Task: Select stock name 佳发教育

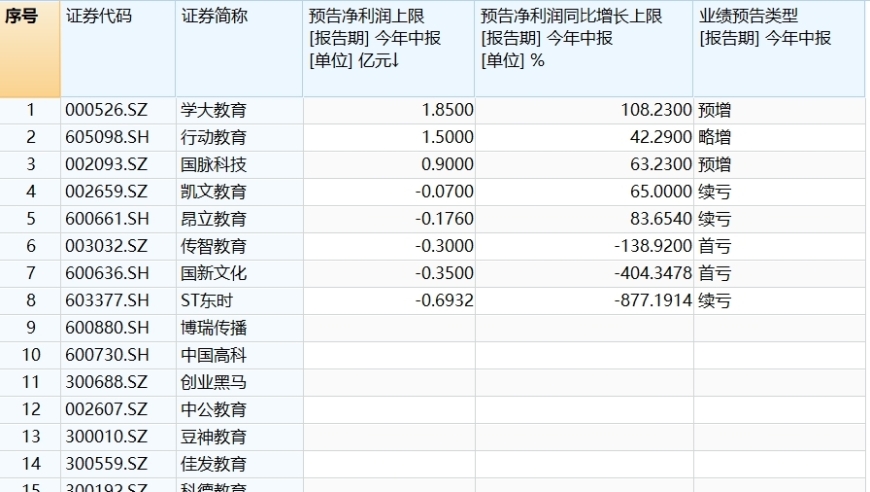Action: [x=214, y=463]
